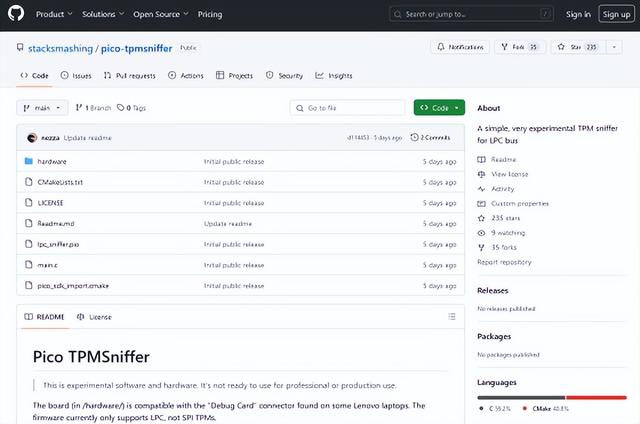This screenshot has width=640, height=424.
Task: Open the README outline list icon
Action: (452, 316)
